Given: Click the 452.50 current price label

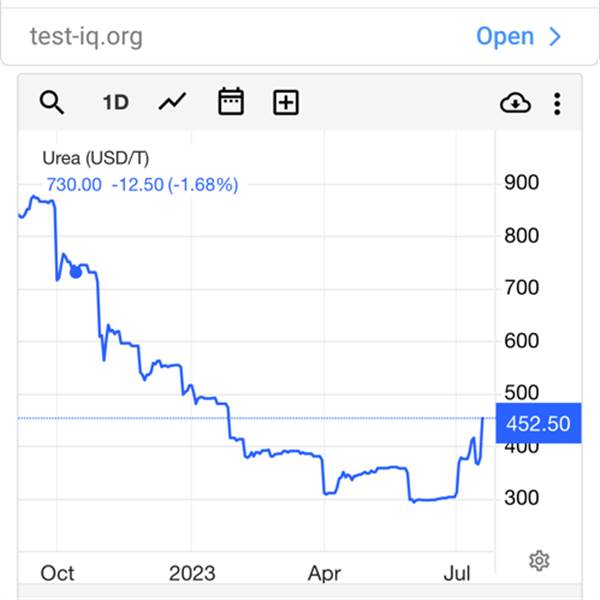Looking at the screenshot, I should pyautogui.click(x=536, y=423).
